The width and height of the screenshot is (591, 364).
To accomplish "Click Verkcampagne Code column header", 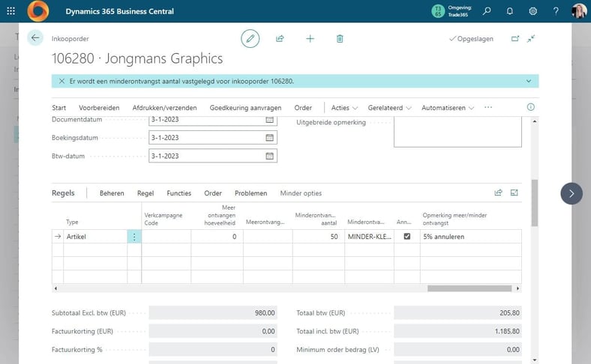I will pos(163,219).
